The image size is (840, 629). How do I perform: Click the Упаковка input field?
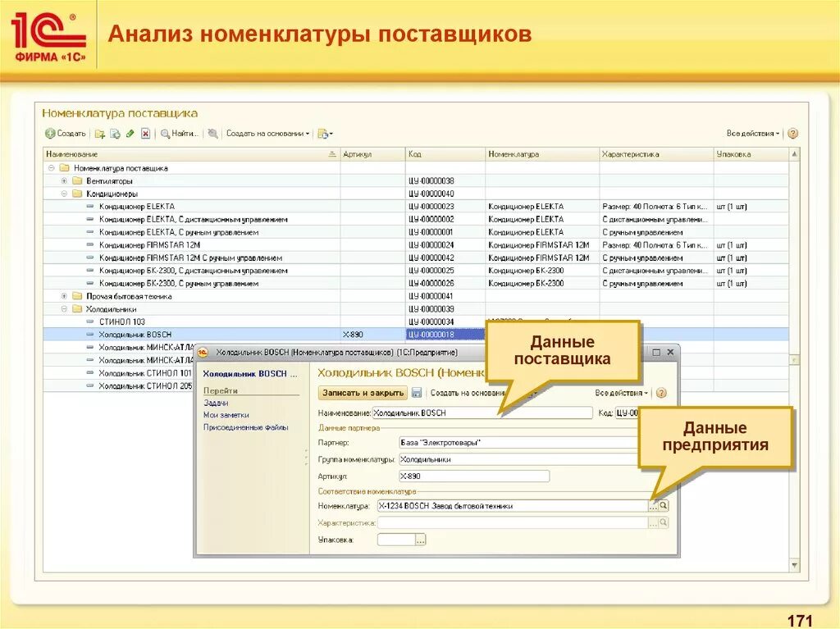396,540
